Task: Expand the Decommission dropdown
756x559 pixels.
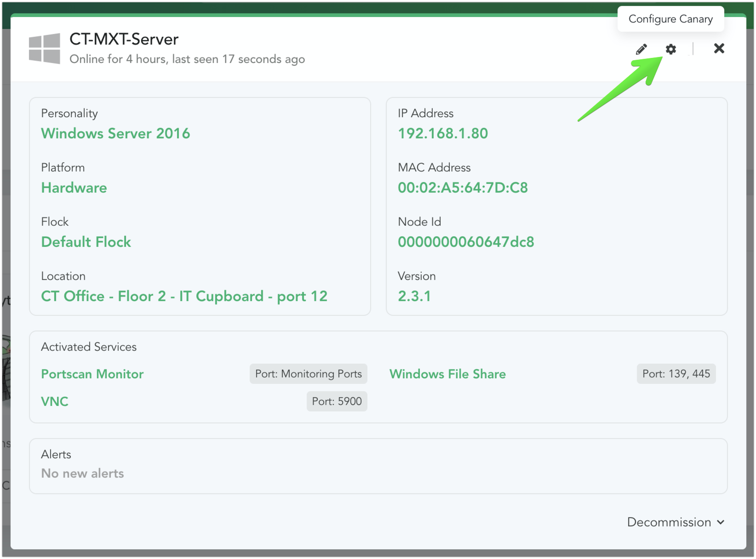Action: pyautogui.click(x=669, y=522)
